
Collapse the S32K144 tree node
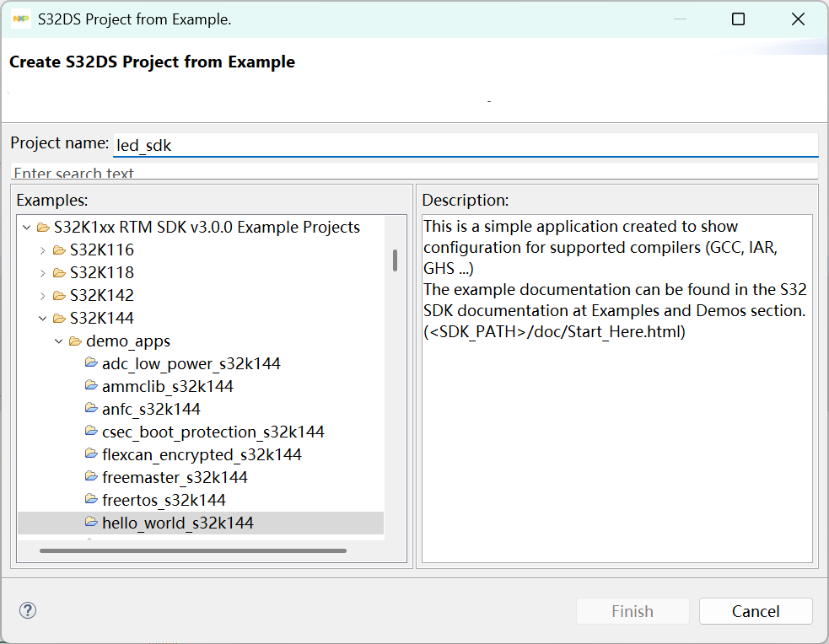point(43,319)
